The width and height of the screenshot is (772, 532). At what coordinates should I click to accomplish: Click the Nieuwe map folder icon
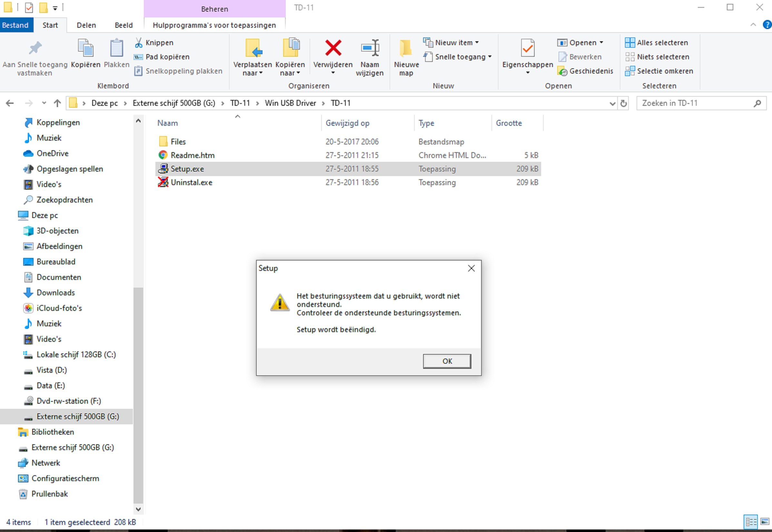406,48
